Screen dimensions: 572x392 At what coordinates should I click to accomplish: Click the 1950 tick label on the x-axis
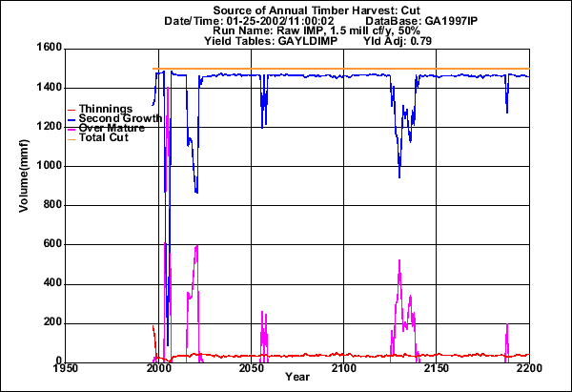point(66,368)
